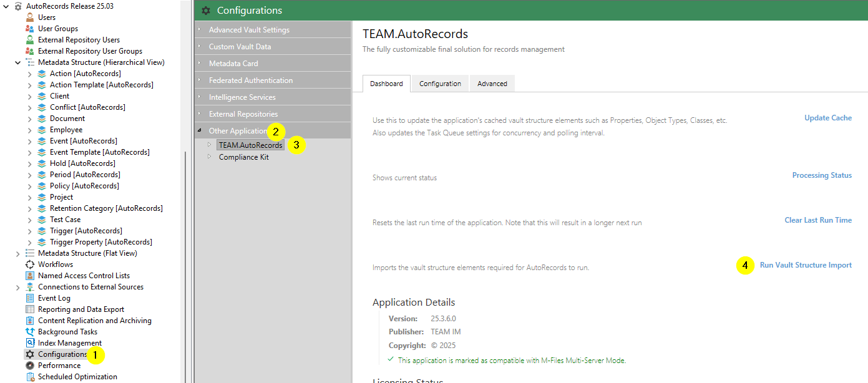Click the Test Case object type icon
The image size is (868, 383).
coord(42,220)
